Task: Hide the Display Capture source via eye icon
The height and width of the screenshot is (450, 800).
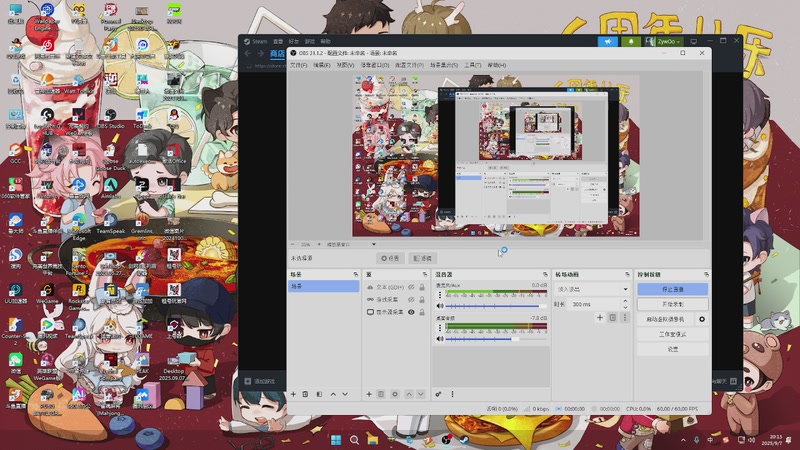Action: [x=411, y=312]
